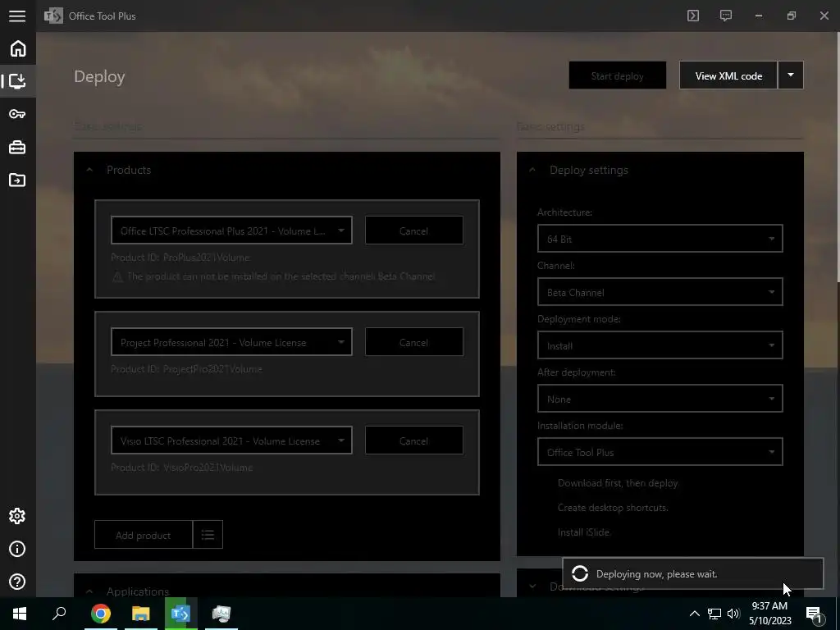Image resolution: width=840 pixels, height=630 pixels.
Task: Open Windows taskbar search
Action: click(59, 614)
